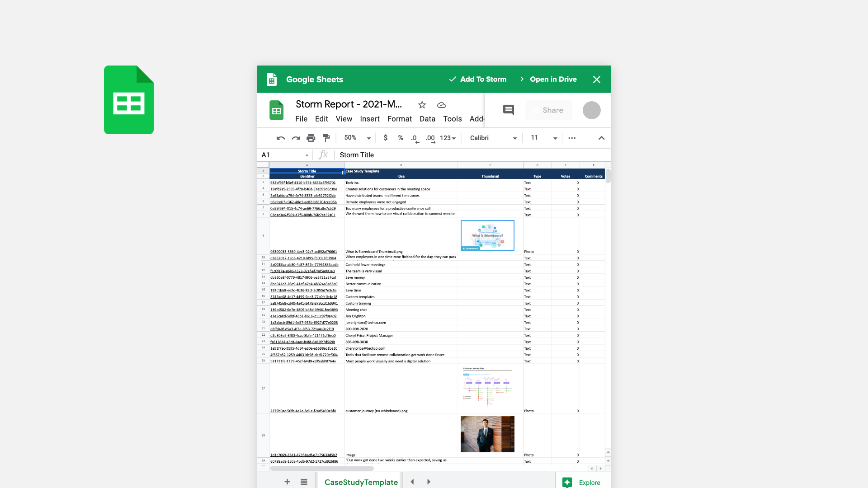
Task: Click the large Google Sheets logo on the left
Action: (x=129, y=100)
